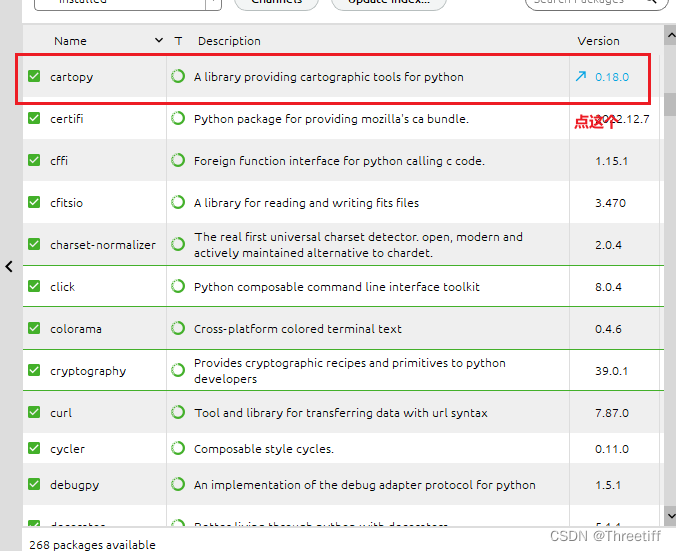Click the charset-normalizer version 2.0.4
This screenshot has height=551, width=676.
pyautogui.click(x=608, y=245)
